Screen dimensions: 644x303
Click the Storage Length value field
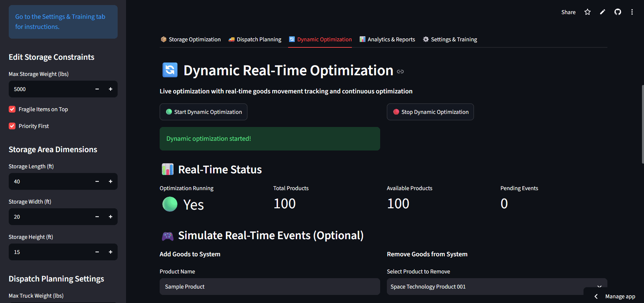[x=50, y=181]
